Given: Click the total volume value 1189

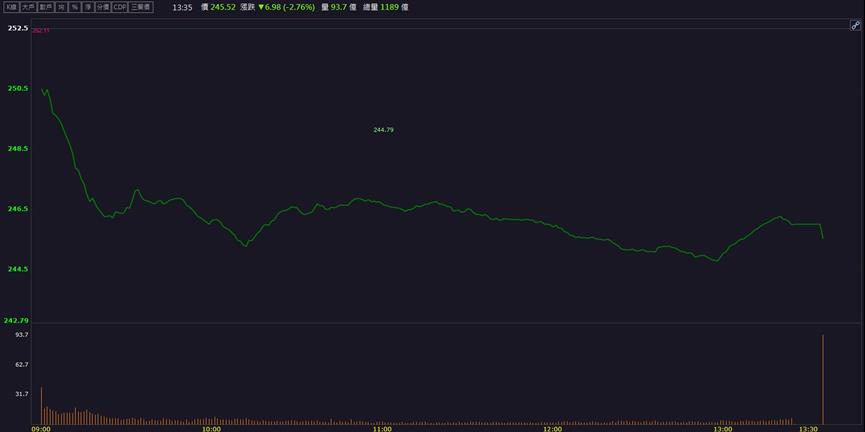Looking at the screenshot, I should (389, 7).
